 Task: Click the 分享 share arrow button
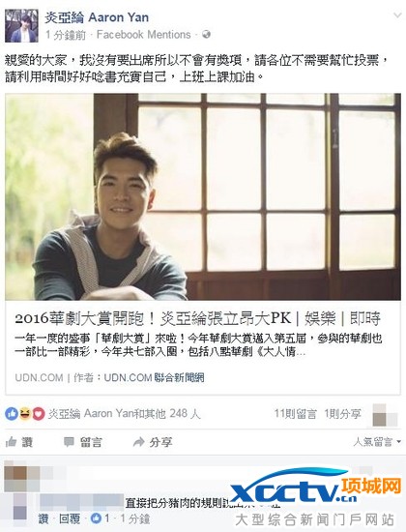[153, 442]
